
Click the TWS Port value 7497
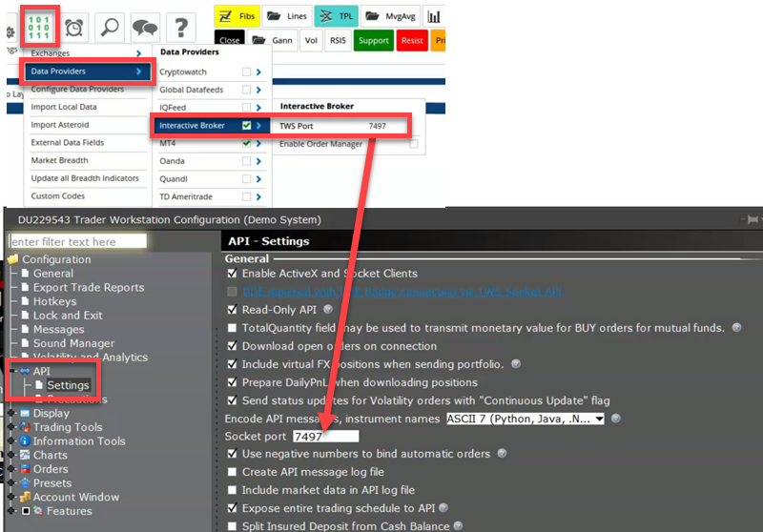(377, 126)
